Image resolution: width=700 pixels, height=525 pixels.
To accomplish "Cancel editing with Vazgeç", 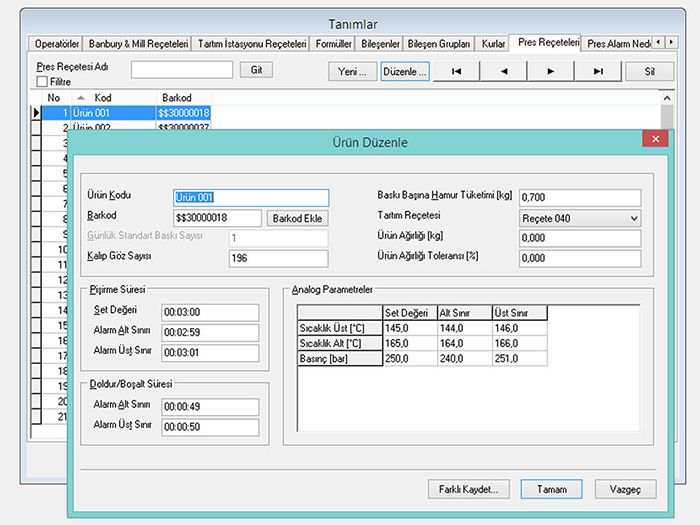I will (x=626, y=489).
